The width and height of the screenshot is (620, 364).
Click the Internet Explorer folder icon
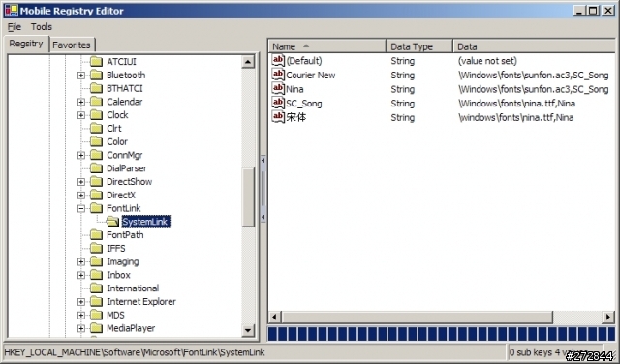(x=96, y=301)
